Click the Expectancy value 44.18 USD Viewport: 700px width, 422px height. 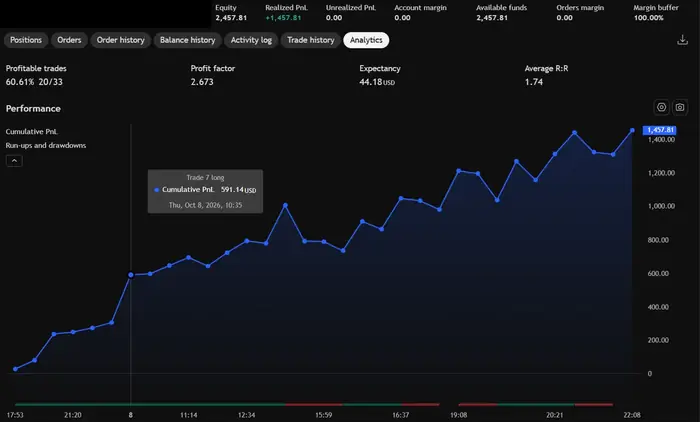[x=377, y=82]
